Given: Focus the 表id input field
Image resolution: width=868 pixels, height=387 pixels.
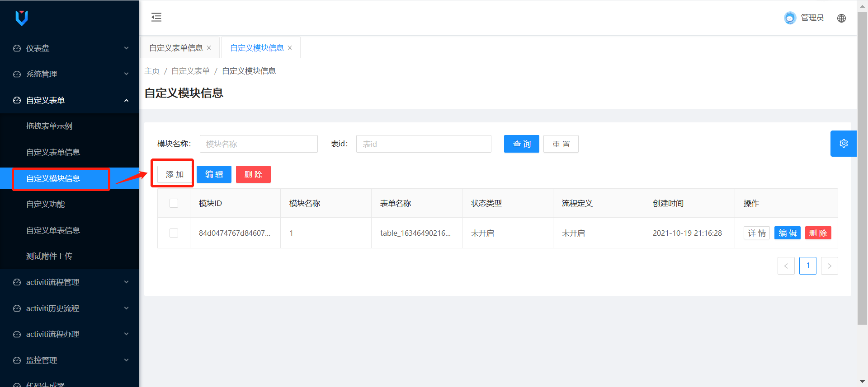Looking at the screenshot, I should coord(424,144).
